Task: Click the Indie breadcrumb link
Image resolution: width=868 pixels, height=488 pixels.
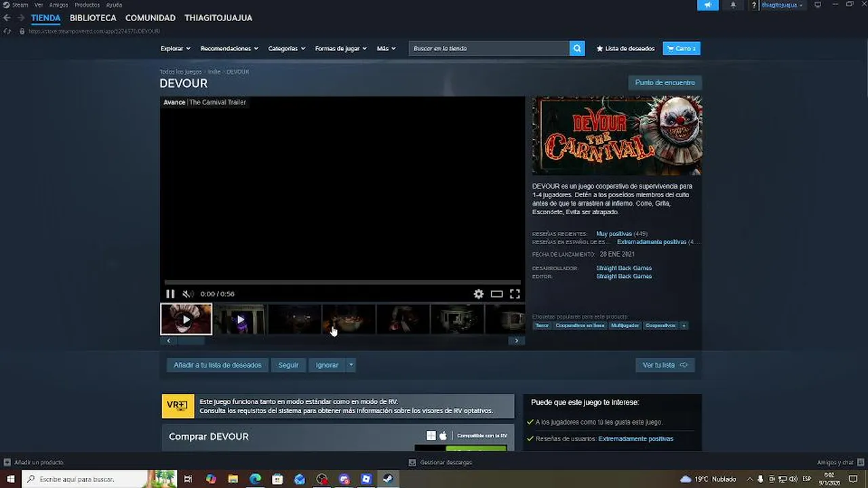Action: [214, 72]
